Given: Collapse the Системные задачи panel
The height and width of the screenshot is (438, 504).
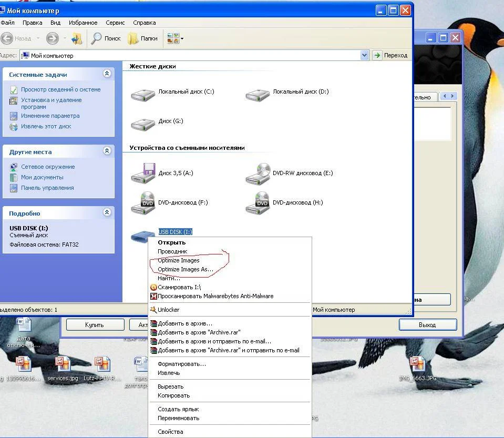Looking at the screenshot, I should pos(107,74).
